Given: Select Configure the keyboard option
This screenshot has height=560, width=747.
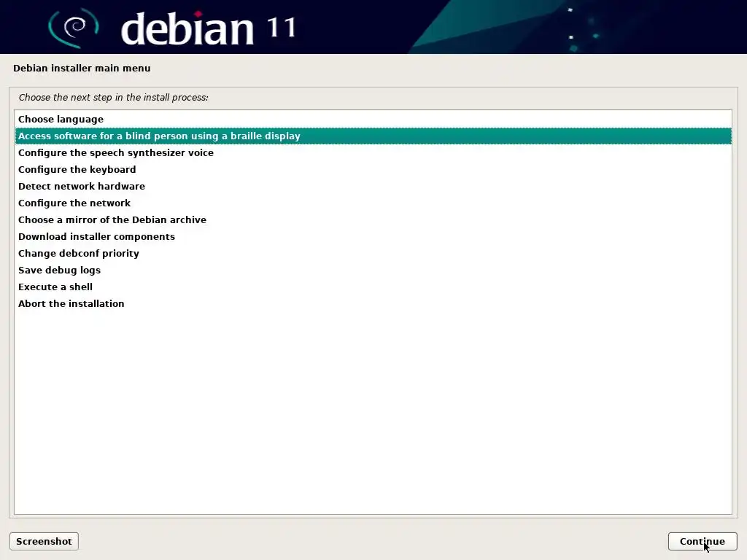Looking at the screenshot, I should [373, 169].
